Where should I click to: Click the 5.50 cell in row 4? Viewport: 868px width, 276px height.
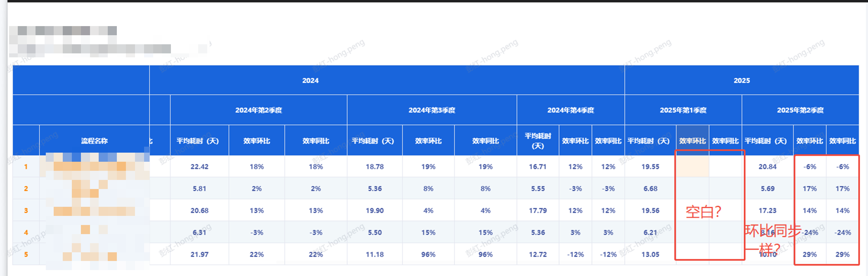click(x=375, y=233)
